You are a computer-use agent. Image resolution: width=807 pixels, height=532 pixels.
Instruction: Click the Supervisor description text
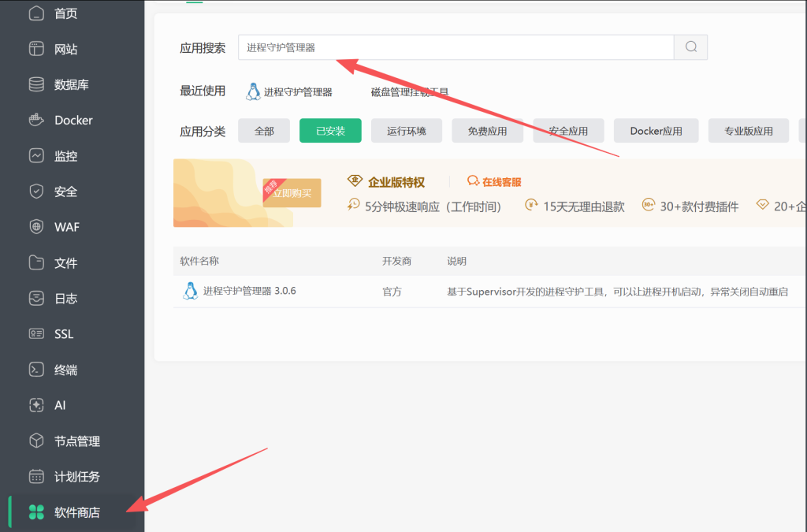click(617, 291)
